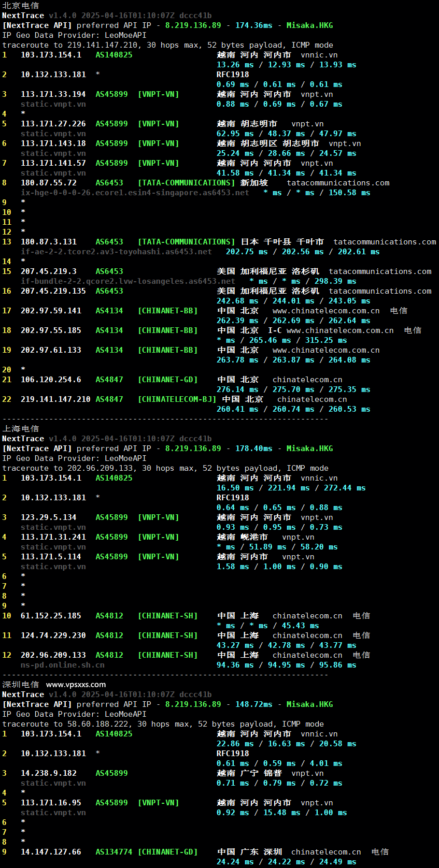Click the www.vpsxxs.com text
The height and width of the screenshot is (868, 439).
(76, 685)
